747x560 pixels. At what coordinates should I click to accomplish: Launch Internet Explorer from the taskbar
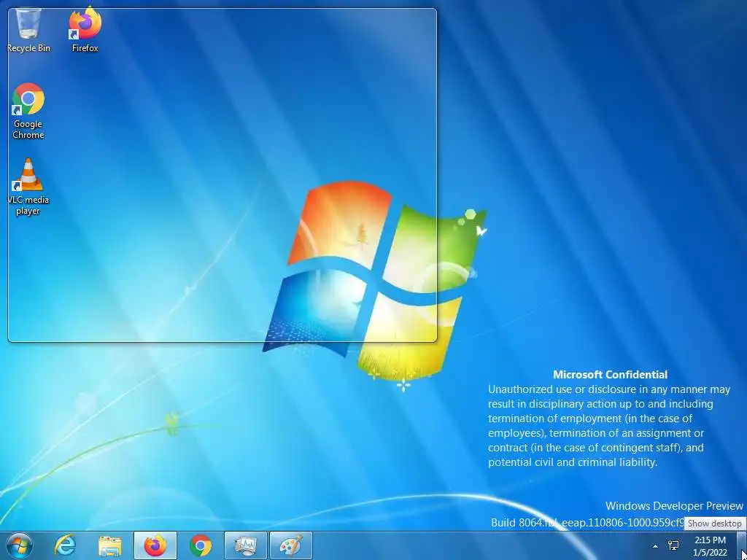[65, 545]
